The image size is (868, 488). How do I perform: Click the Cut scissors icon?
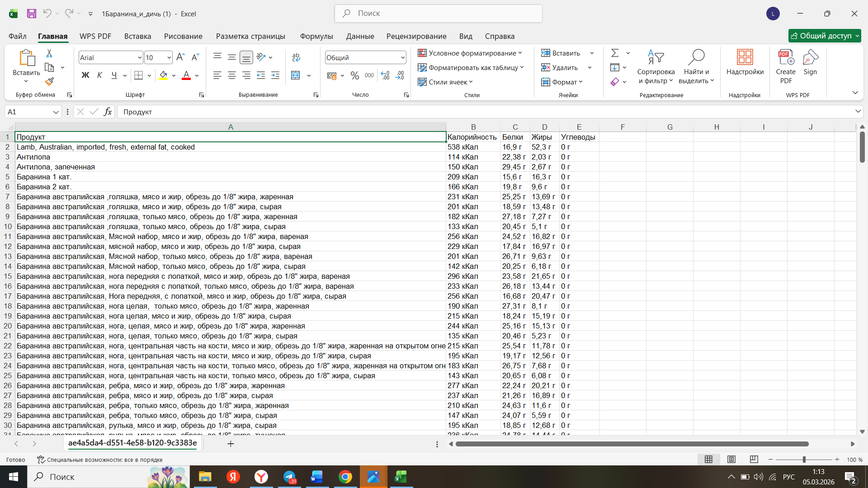(49, 53)
